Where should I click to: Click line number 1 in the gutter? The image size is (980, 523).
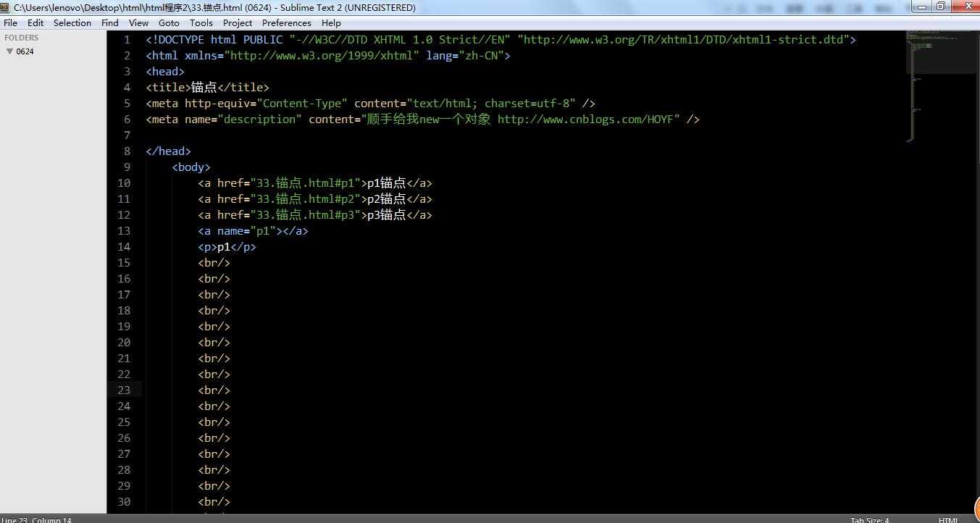tap(127, 40)
